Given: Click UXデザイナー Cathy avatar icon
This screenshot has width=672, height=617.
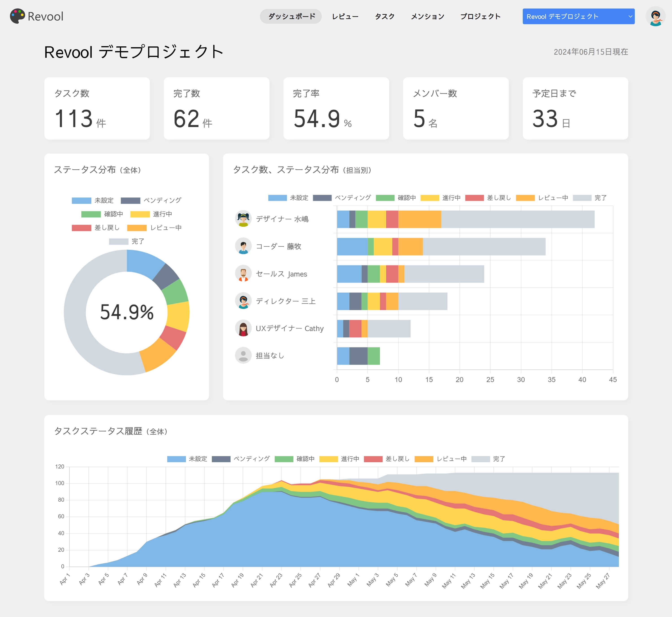Looking at the screenshot, I should pyautogui.click(x=243, y=328).
